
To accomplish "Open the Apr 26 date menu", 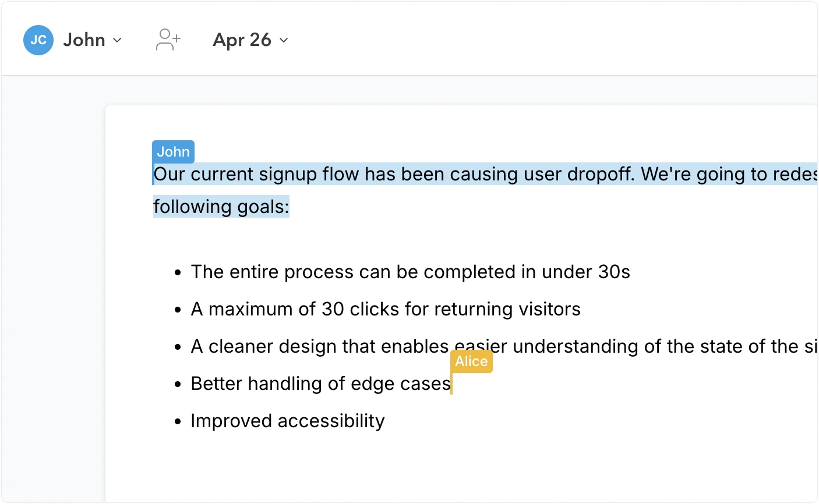I will click(x=250, y=40).
